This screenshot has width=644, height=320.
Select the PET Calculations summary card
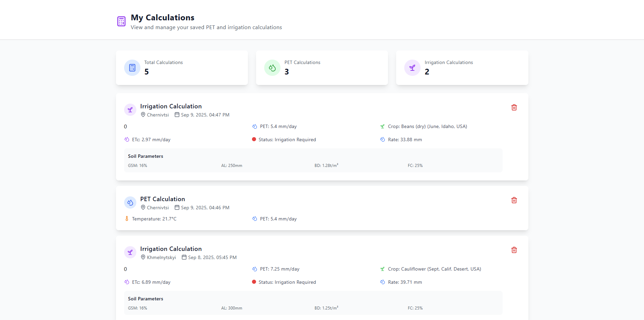(x=322, y=68)
